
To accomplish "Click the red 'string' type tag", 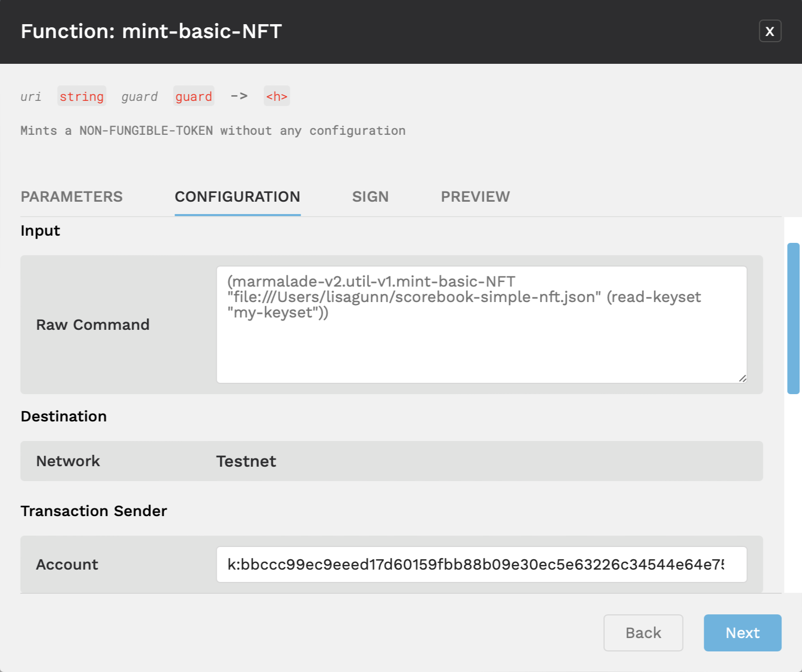I will tap(82, 96).
